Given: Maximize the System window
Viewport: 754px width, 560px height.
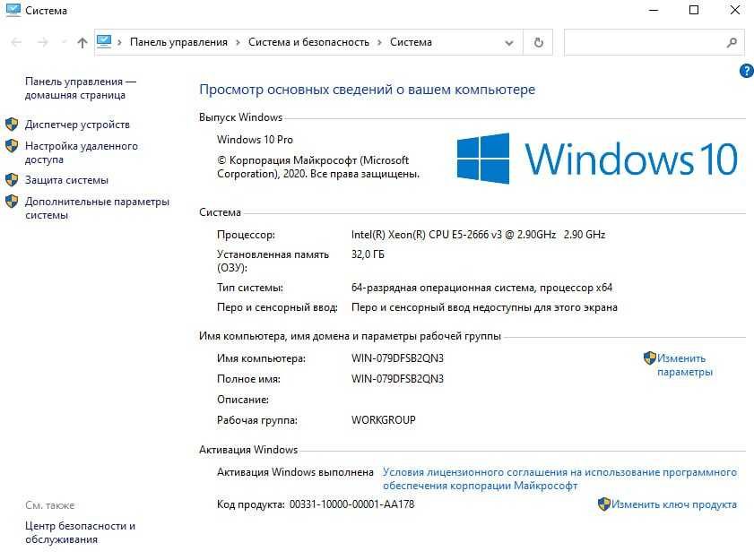Looking at the screenshot, I should coord(694,10).
